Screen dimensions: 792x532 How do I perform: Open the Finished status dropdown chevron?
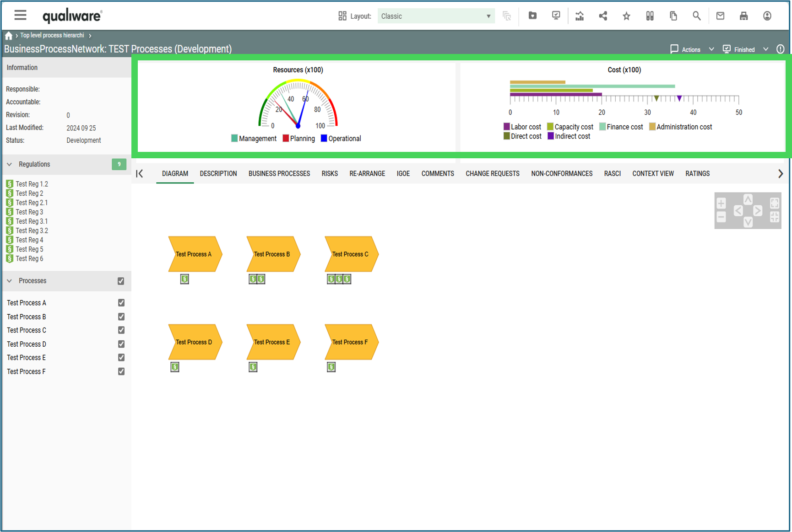point(765,49)
